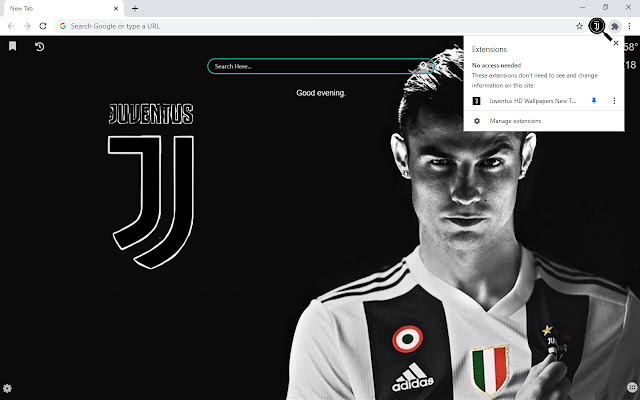Open the history icon on the new tab page
The height and width of the screenshot is (400, 640).
click(39, 47)
